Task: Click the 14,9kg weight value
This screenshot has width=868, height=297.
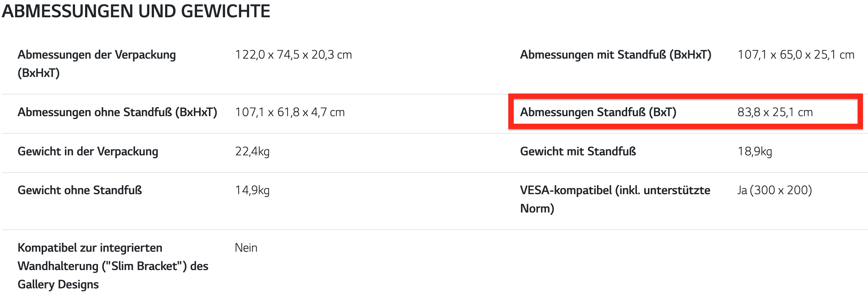Action: (252, 190)
